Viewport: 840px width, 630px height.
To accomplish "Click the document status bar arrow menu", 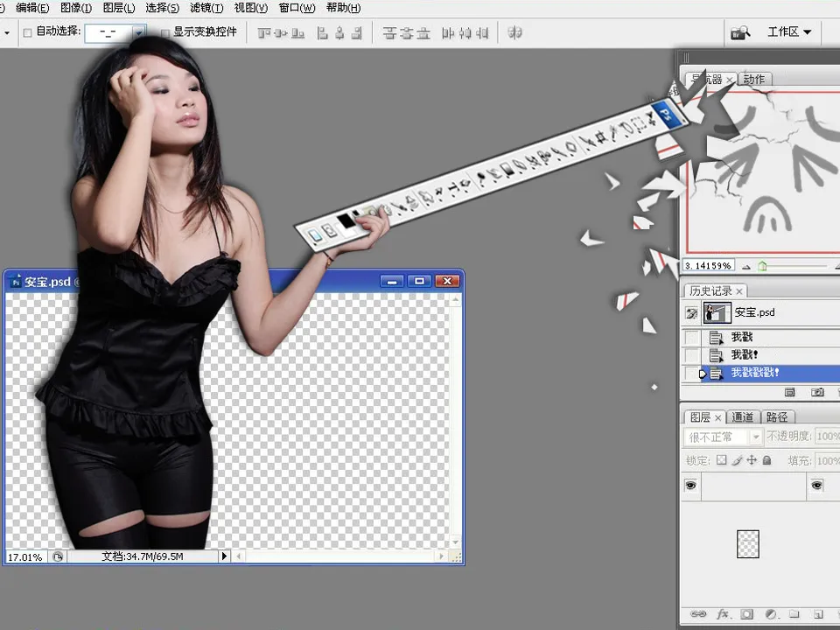I will point(223,556).
